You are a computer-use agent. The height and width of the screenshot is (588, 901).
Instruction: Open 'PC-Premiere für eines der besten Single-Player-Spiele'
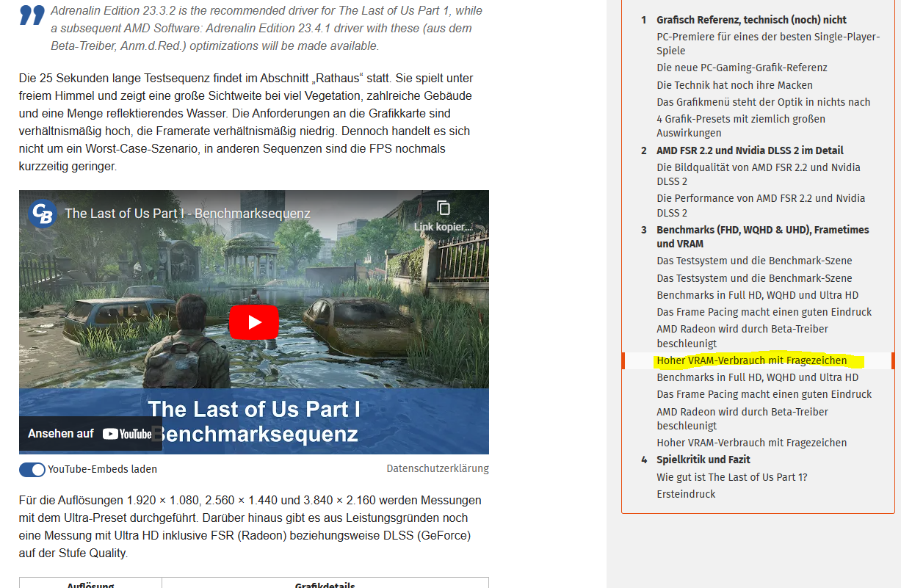tap(768, 43)
